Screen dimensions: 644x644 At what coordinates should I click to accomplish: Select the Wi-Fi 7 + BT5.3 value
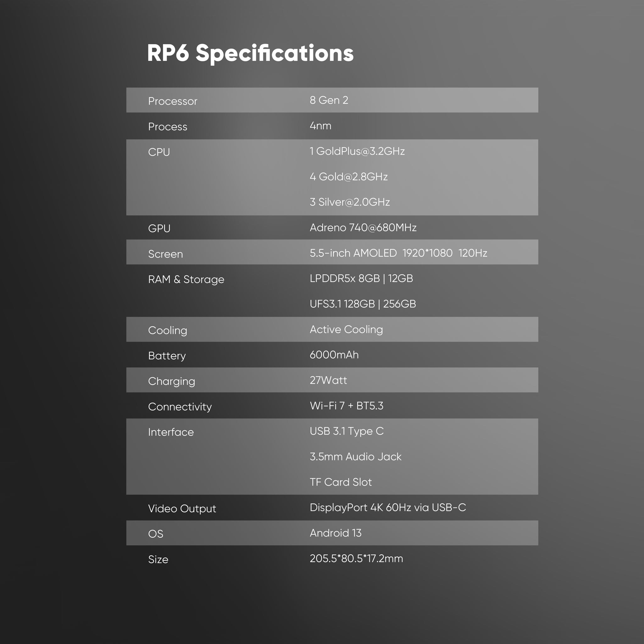(347, 406)
